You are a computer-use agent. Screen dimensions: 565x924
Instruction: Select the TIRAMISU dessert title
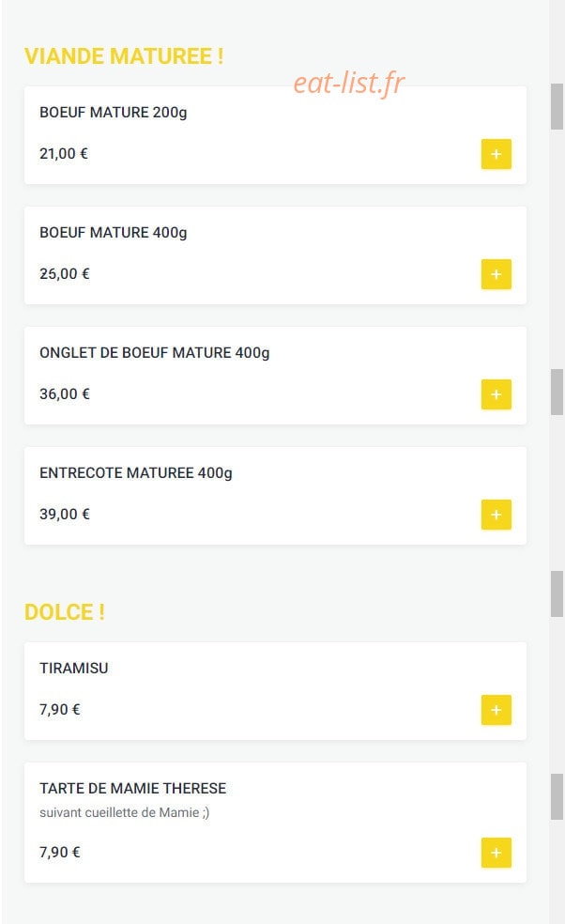tap(73, 669)
